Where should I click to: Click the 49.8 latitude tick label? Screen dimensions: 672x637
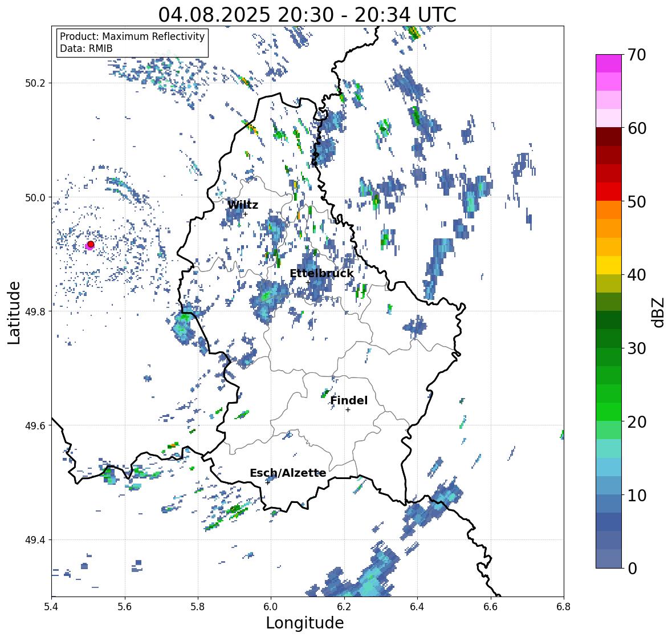(x=35, y=311)
